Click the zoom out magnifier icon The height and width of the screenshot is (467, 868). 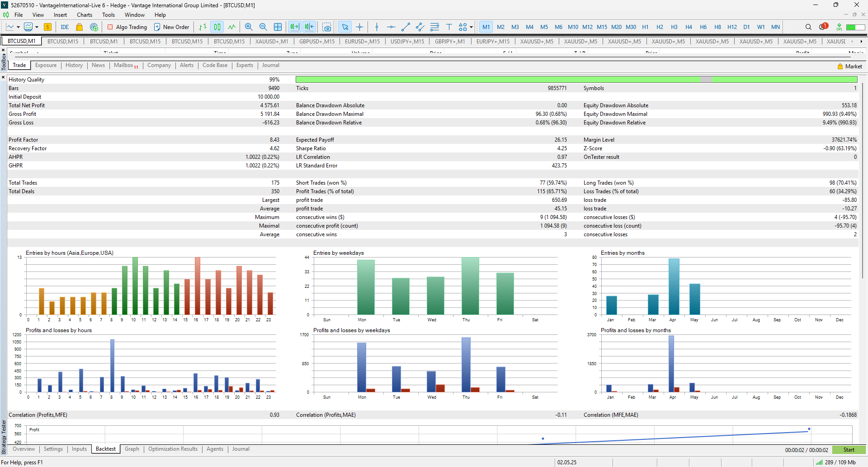263,27
